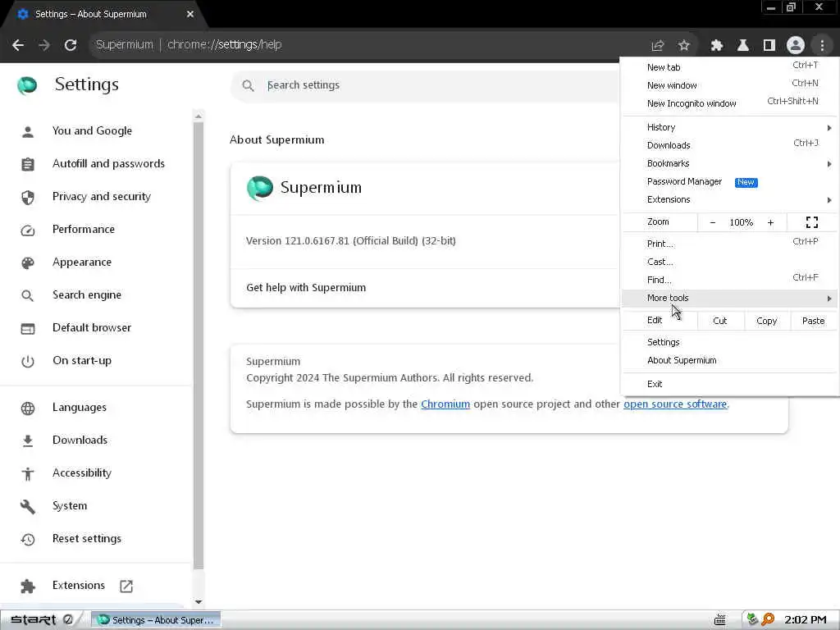Expand the Bookmarks submenu
Screen dimensions: 840x630
[x=729, y=163]
